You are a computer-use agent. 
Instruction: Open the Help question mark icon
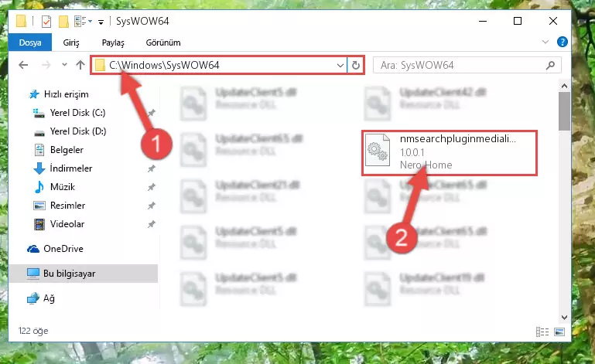click(562, 42)
